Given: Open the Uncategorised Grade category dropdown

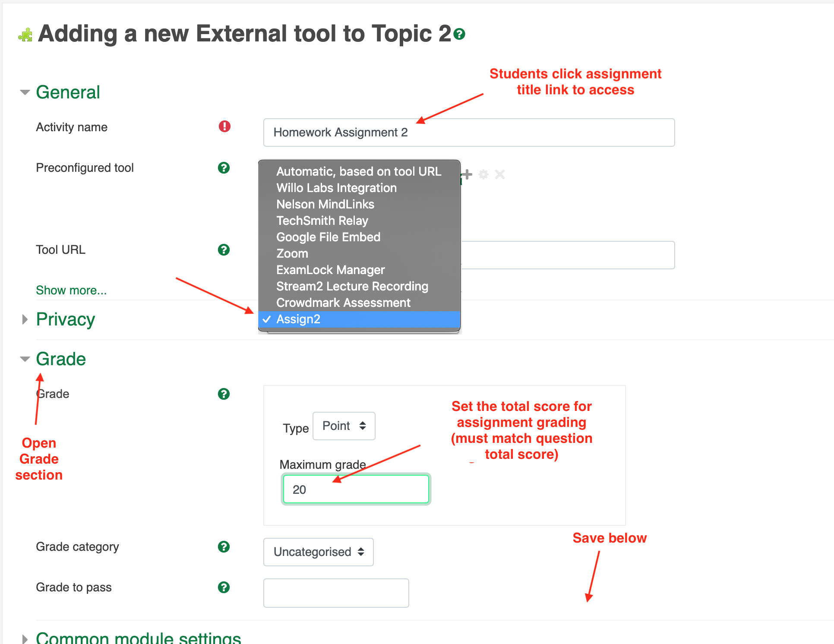Looking at the screenshot, I should coord(318,552).
